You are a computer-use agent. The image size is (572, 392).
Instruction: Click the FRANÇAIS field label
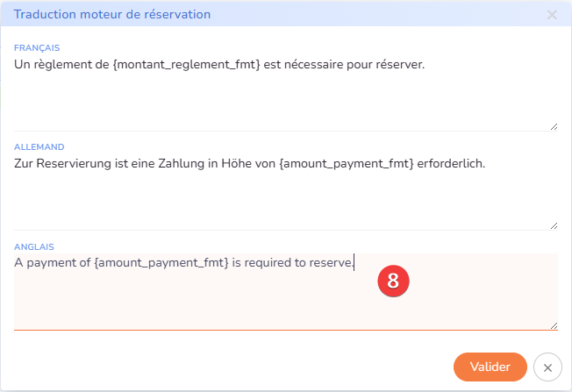tap(37, 47)
